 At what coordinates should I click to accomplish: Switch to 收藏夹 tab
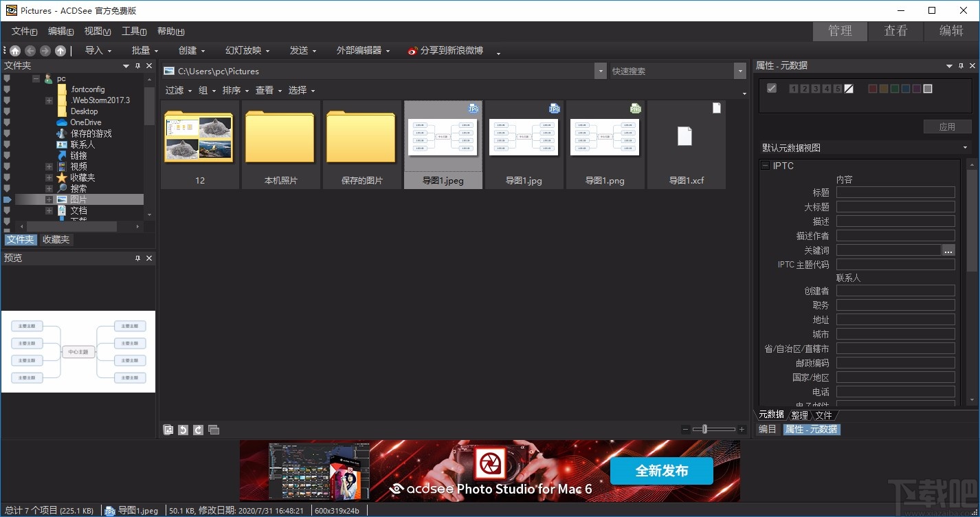pos(56,240)
